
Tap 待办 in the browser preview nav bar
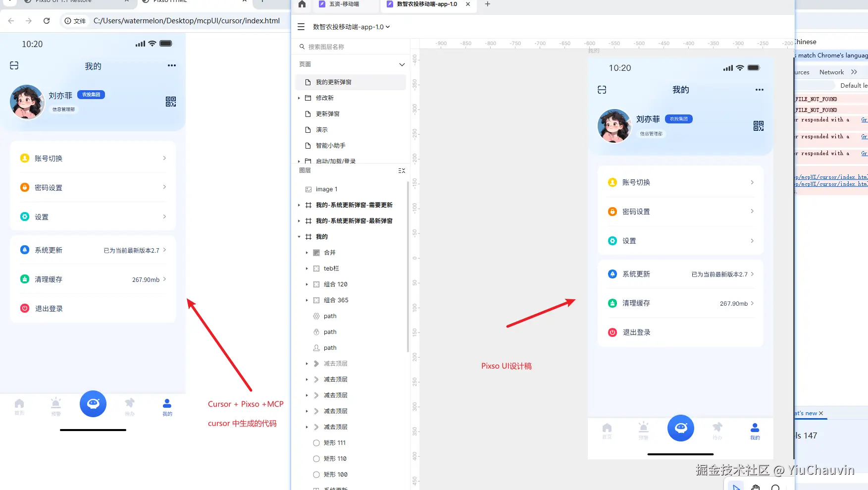tap(130, 407)
